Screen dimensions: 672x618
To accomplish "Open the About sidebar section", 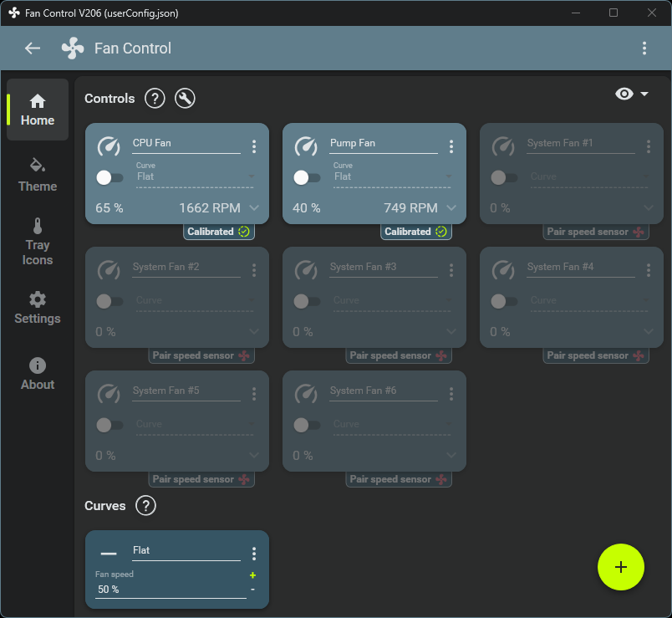I will point(38,374).
